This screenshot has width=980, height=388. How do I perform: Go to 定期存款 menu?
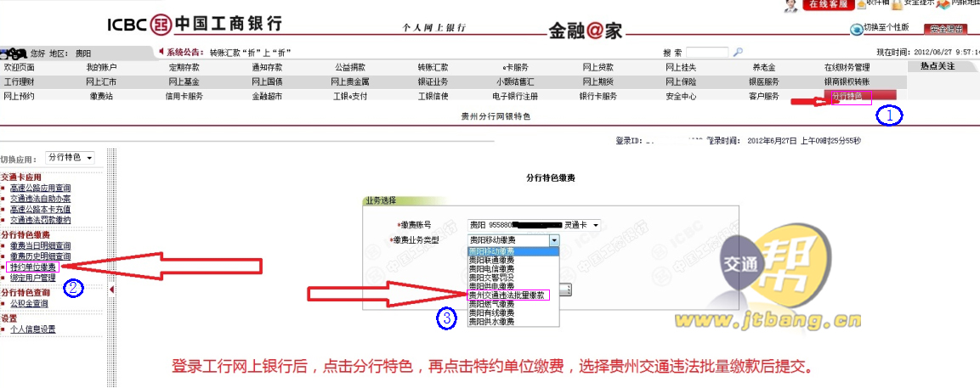click(184, 67)
